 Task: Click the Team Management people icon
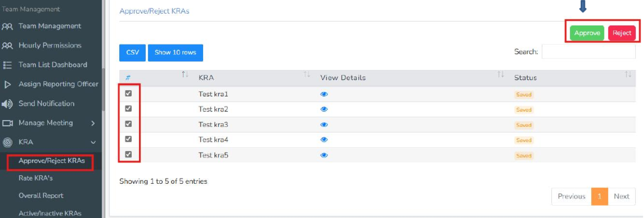coord(7,26)
